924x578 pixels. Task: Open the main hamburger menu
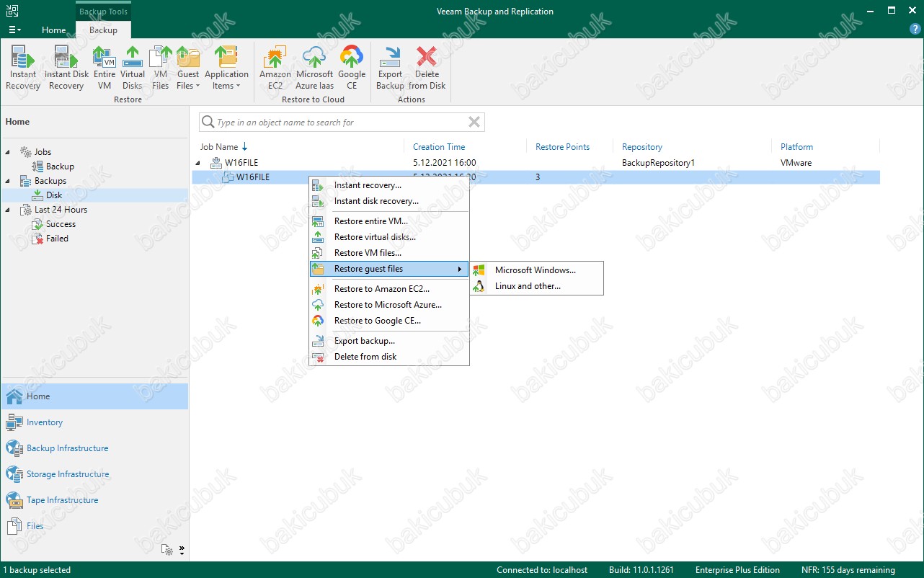click(x=14, y=30)
